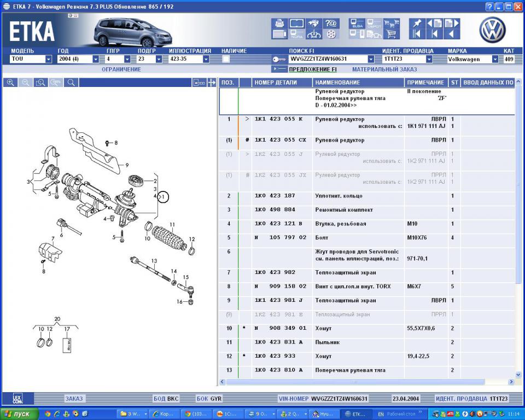Open the ГЛГР dropdown
This screenshot has height=420, width=525.
(127, 59)
